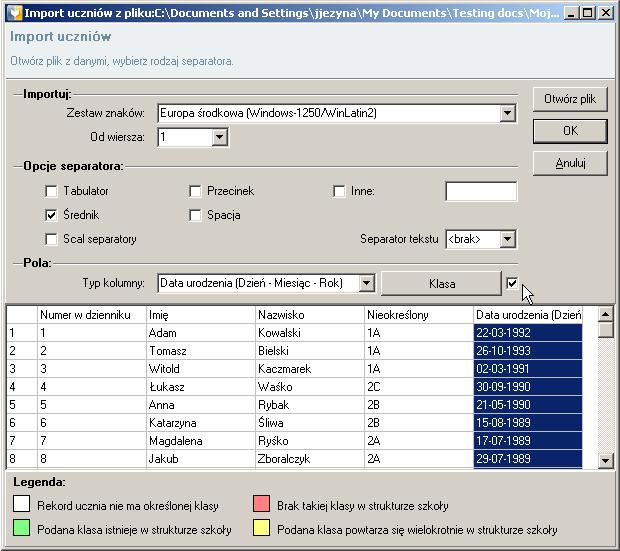The height and width of the screenshot is (551, 620).
Task: Click the Otwórz plik button
Action: tap(570, 99)
